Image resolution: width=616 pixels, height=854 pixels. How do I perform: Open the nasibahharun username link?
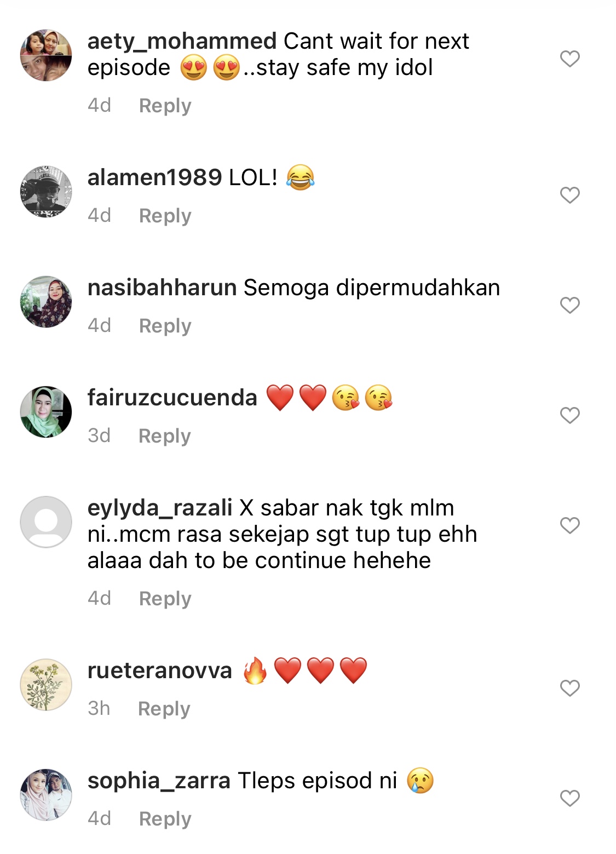point(162,288)
